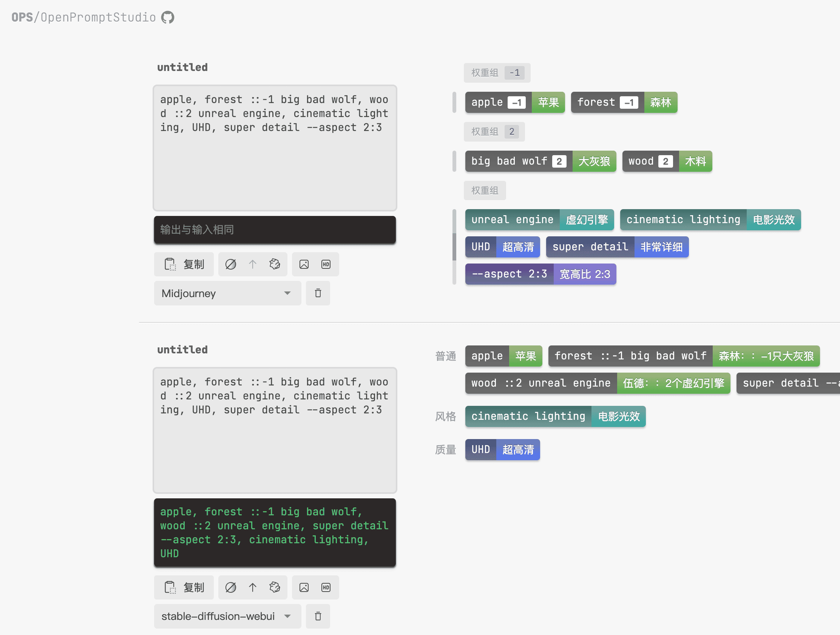840x635 pixels.
Task: Click the image icon in stable-diffusion-webui workspace
Action: tap(304, 587)
